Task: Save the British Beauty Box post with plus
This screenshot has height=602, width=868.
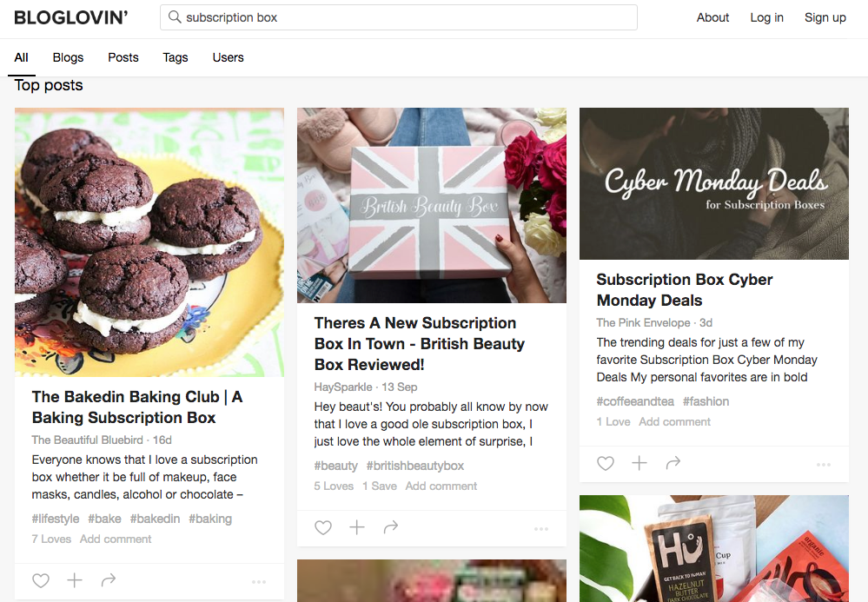Action: point(357,526)
